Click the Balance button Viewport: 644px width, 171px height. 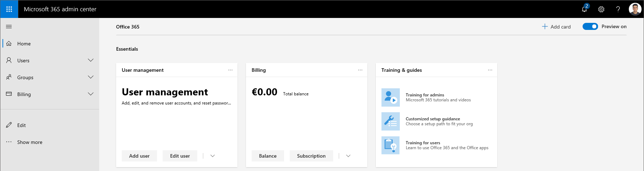268,156
